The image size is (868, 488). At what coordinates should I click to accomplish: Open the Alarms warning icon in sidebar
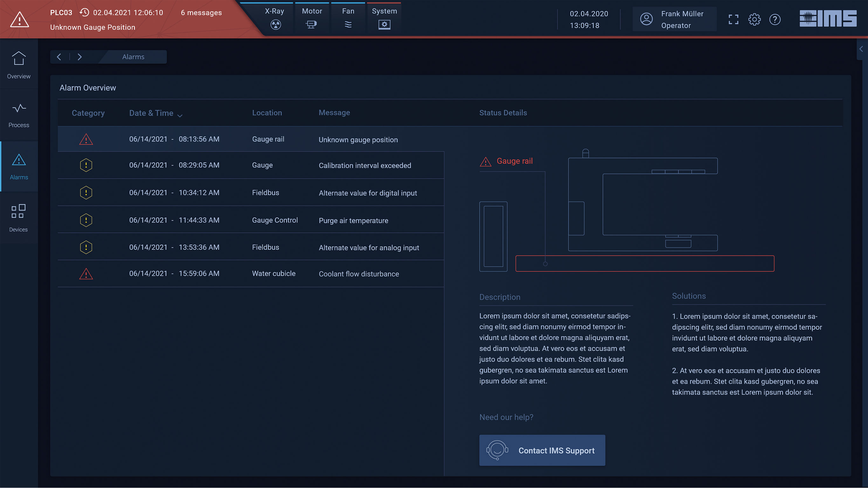pos(18,160)
